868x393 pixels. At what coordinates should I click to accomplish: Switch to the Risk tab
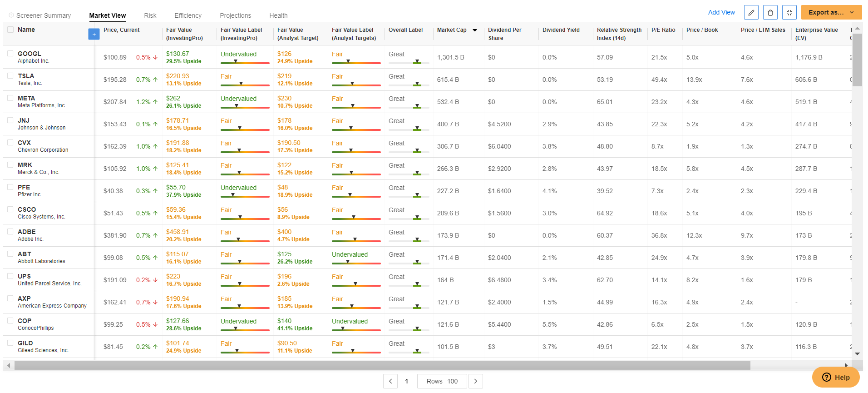click(x=150, y=15)
